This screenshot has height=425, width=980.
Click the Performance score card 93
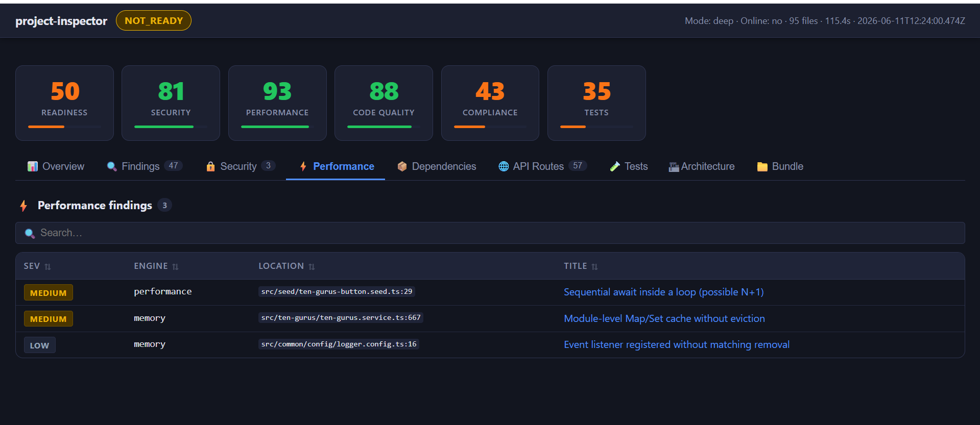(277, 103)
